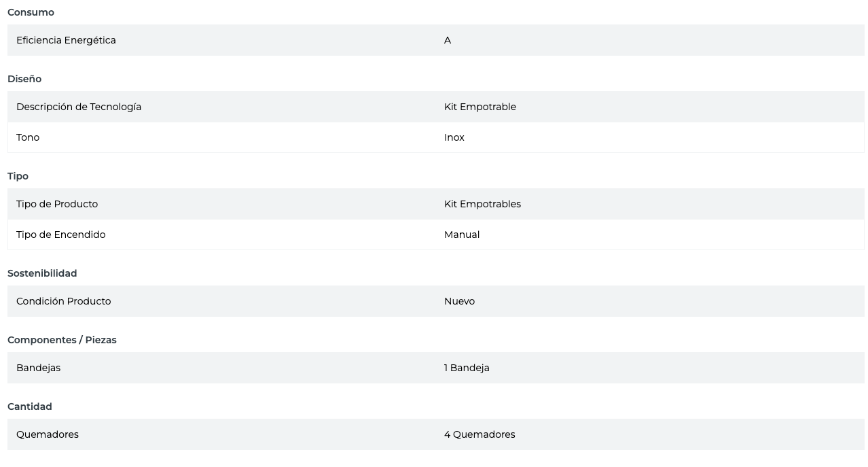Select the Manual ignition value
The width and height of the screenshot is (868, 467).
[x=462, y=235]
